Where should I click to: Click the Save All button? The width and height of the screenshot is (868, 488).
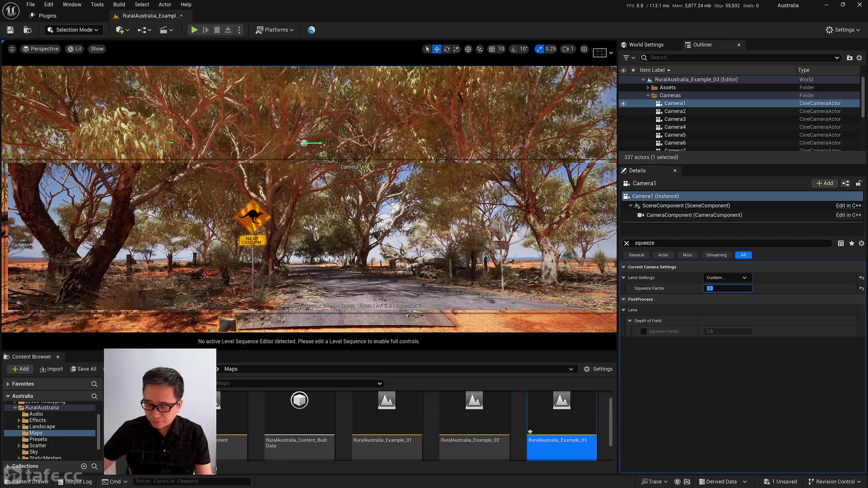click(x=83, y=369)
